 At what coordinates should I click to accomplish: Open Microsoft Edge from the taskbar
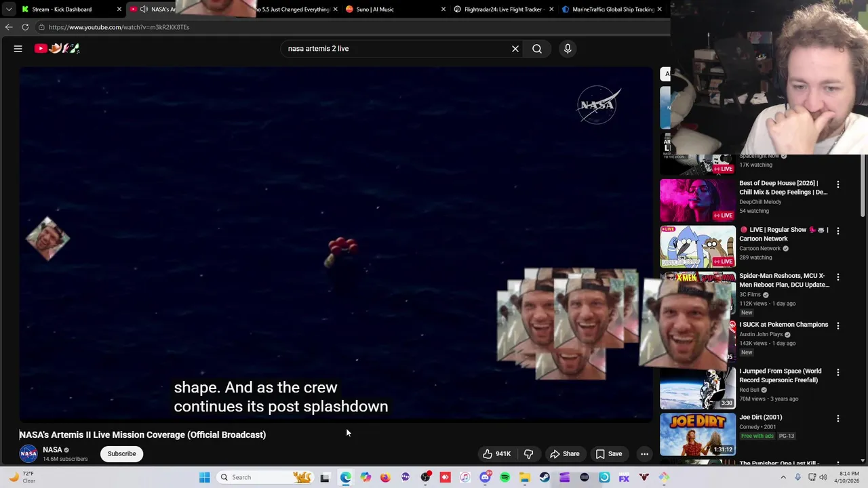[x=345, y=477]
